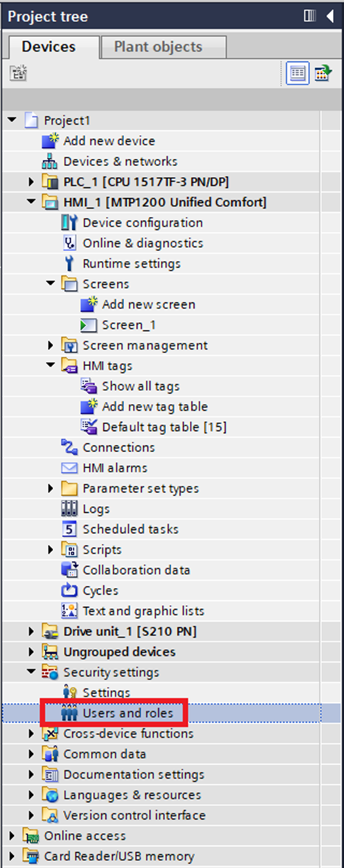Viewport: 344px width, 868px height.
Task: Open Text and graphic lists icon
Action: (x=70, y=611)
